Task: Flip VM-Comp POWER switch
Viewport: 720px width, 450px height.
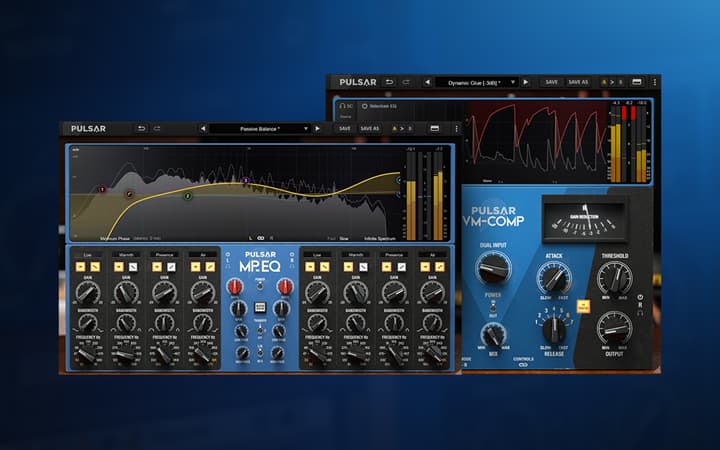Action: [493, 306]
